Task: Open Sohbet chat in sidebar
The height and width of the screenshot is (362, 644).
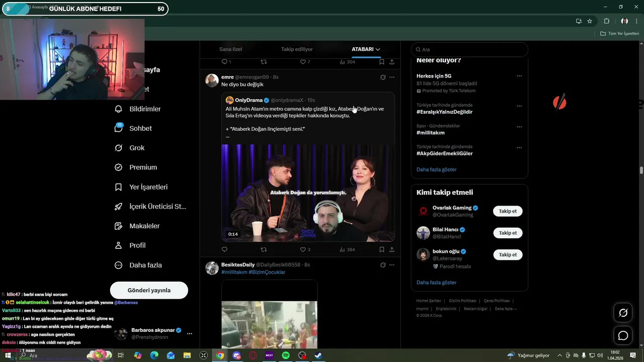Action: coord(133,128)
